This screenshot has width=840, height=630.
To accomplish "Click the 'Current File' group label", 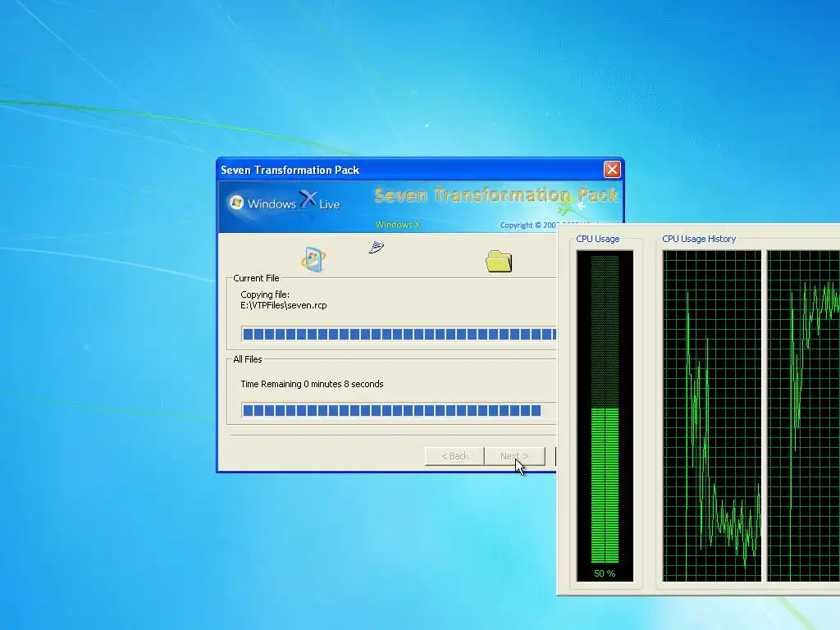I will [256, 278].
